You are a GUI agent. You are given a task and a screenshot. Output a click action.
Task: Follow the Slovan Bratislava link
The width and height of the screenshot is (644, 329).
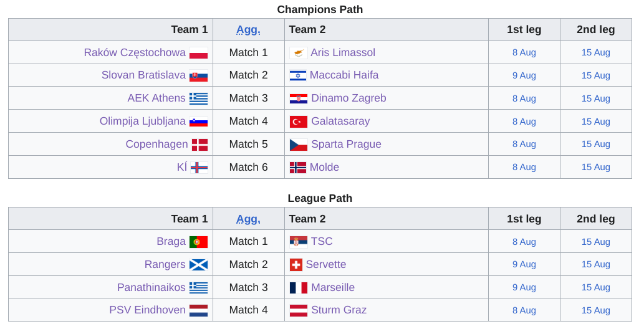tap(144, 75)
